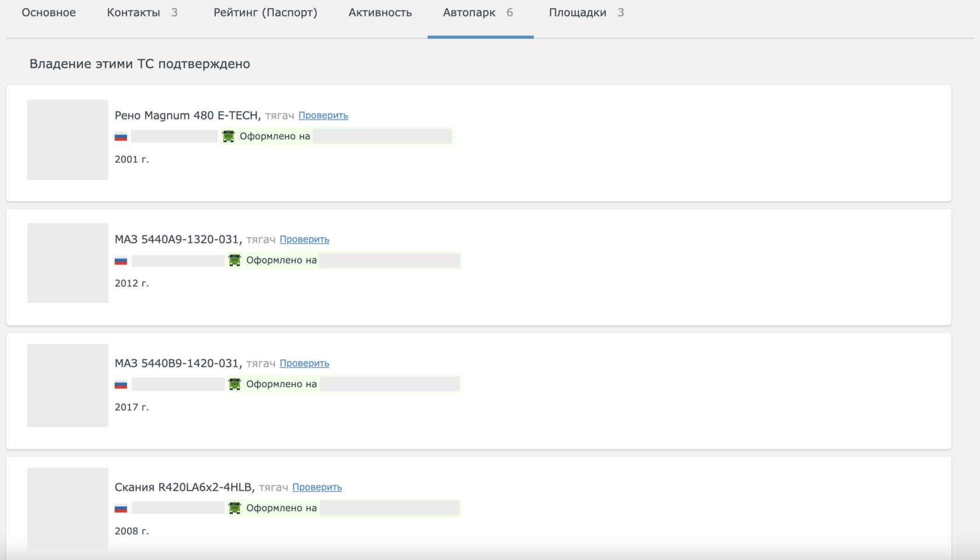Image resolution: width=980 pixels, height=560 pixels.
Task: Click Проверить link for МАЗ 5440A9-1320-031
Action: pos(304,239)
